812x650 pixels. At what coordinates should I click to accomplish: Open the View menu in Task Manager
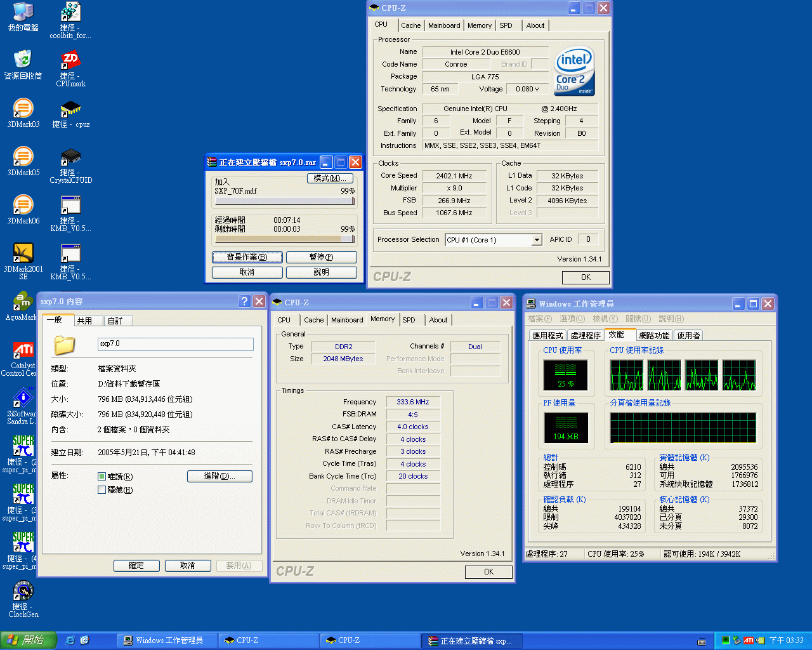pyautogui.click(x=605, y=319)
